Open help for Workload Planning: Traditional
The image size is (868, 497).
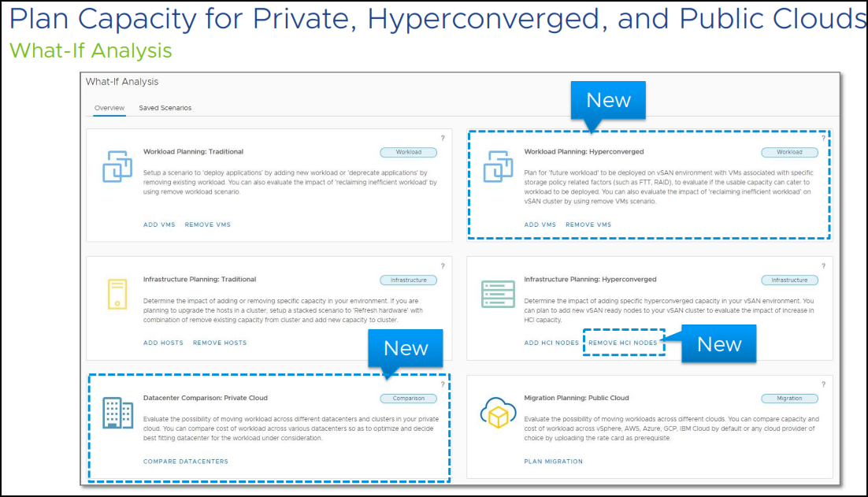tap(443, 139)
